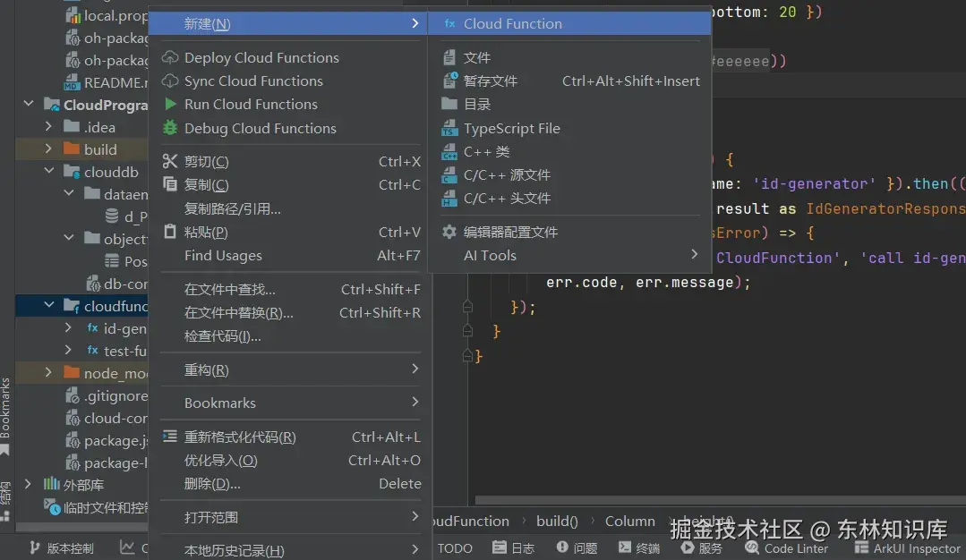Click the file icon next to 文件
The height and width of the screenshot is (560, 966).
click(x=449, y=57)
